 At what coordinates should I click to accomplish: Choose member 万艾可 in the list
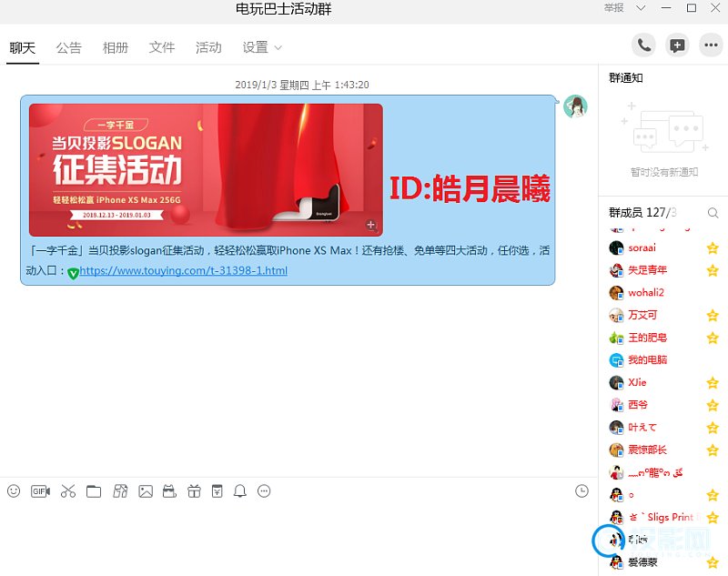tap(663, 315)
